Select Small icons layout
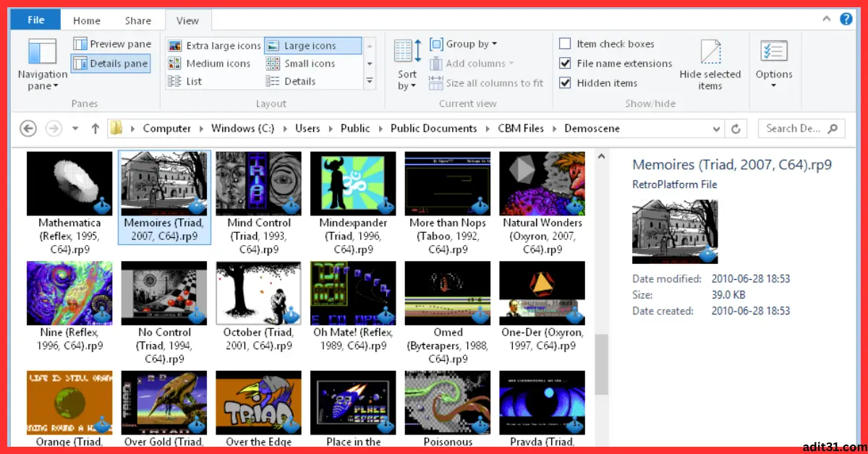This screenshot has height=454, width=868. [x=301, y=64]
